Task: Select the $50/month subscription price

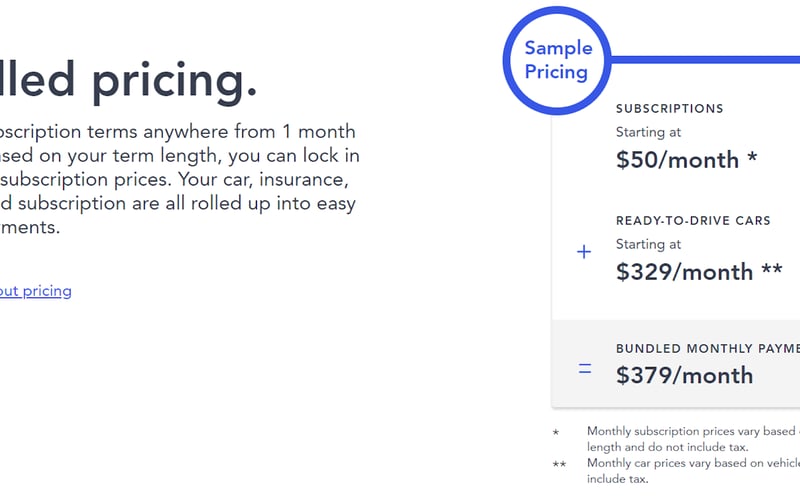Action: (687, 160)
